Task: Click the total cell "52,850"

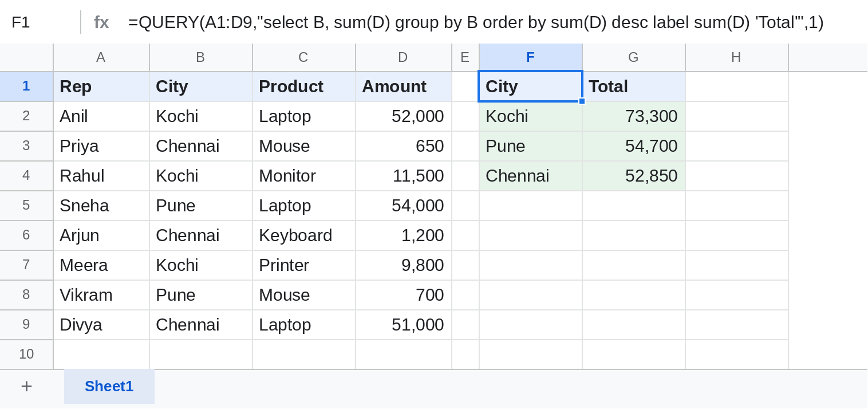Action: coord(634,176)
